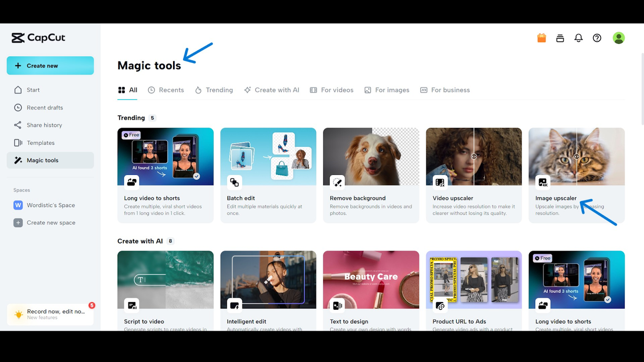Select the Magic tools wand icon in sidebar
Screen dimensions: 644x362
[18, 160]
